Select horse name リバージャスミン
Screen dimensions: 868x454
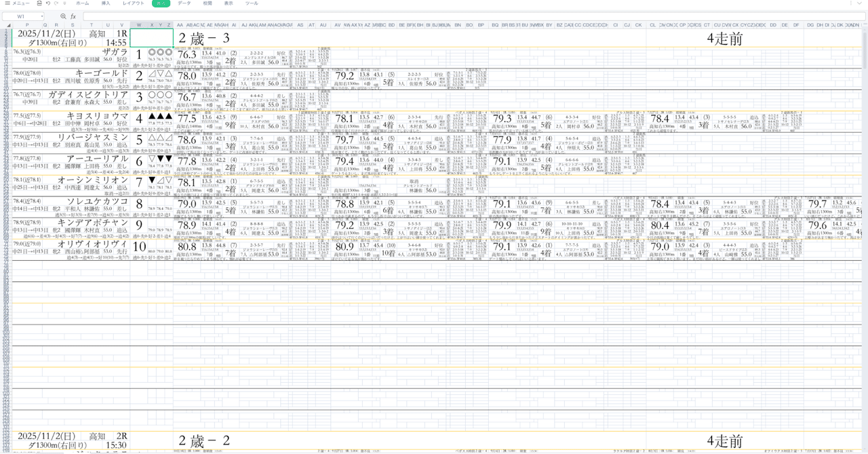coord(93,138)
